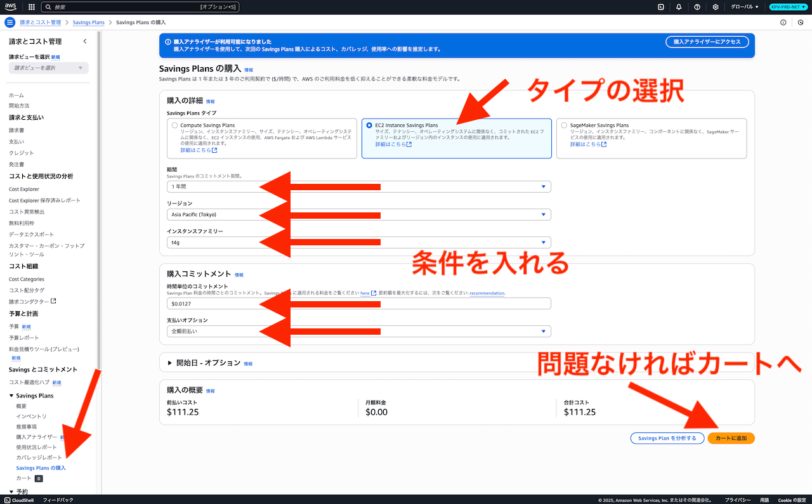The height and width of the screenshot is (504, 812).
Task: Collapse the 請求とコスト管理 sidebar chevron
Action: [85, 41]
